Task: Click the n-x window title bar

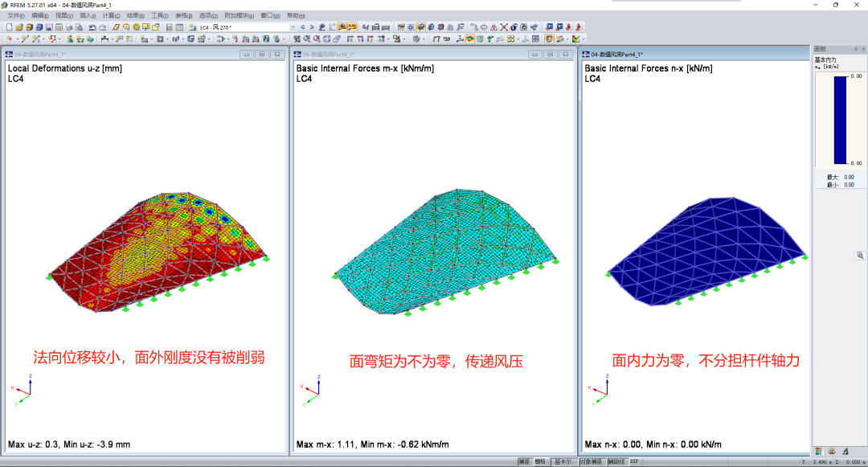Action: (694, 54)
